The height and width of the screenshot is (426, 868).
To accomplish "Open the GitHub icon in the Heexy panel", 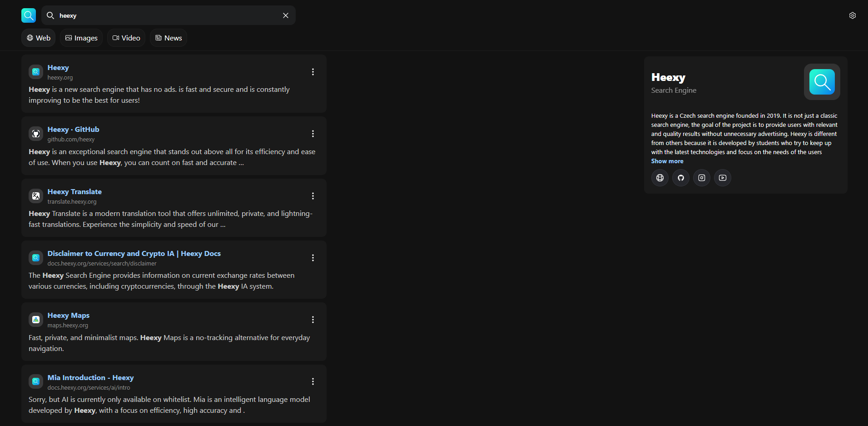I will [681, 178].
